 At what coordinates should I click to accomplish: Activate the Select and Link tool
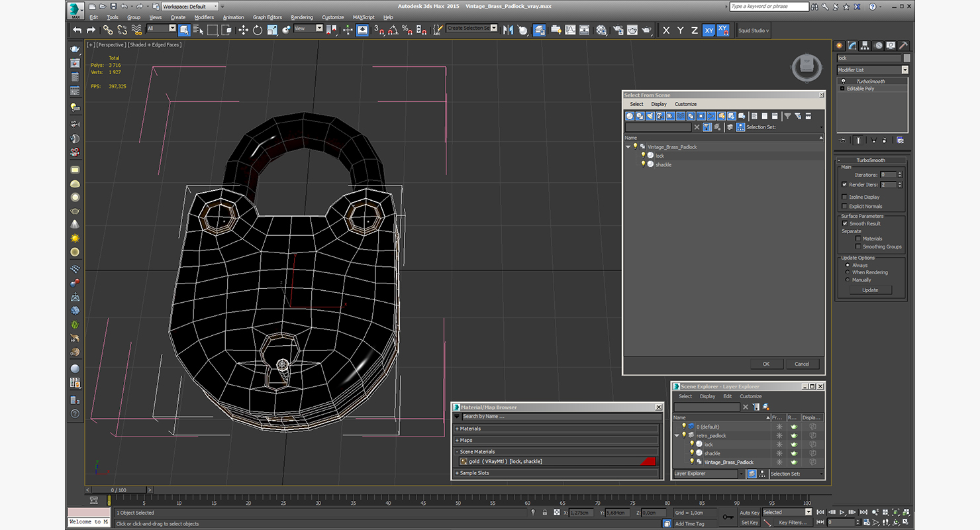point(108,30)
